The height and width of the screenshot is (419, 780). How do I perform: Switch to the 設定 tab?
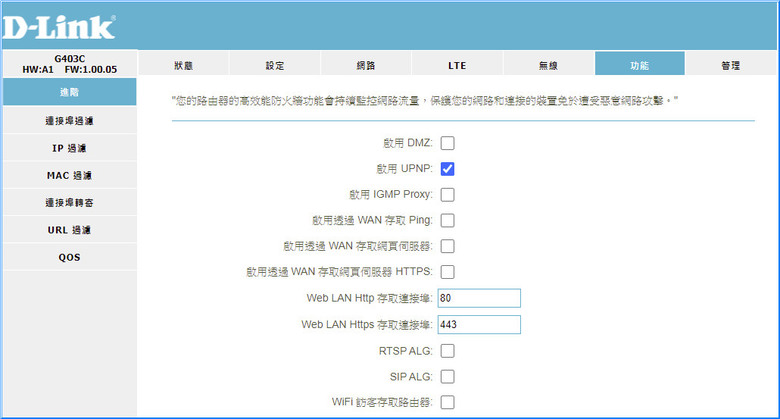pos(275,64)
